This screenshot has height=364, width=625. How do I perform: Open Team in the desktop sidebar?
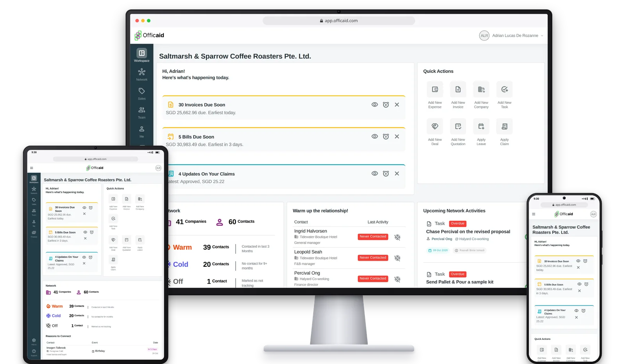click(x=142, y=112)
